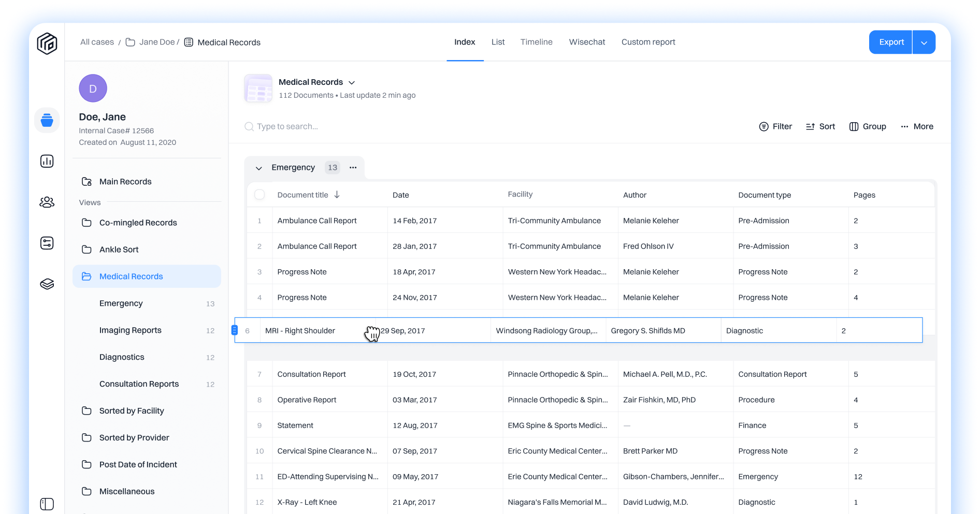Click the Document title sort arrow
Screen dimensions: 980x514
(x=337, y=195)
